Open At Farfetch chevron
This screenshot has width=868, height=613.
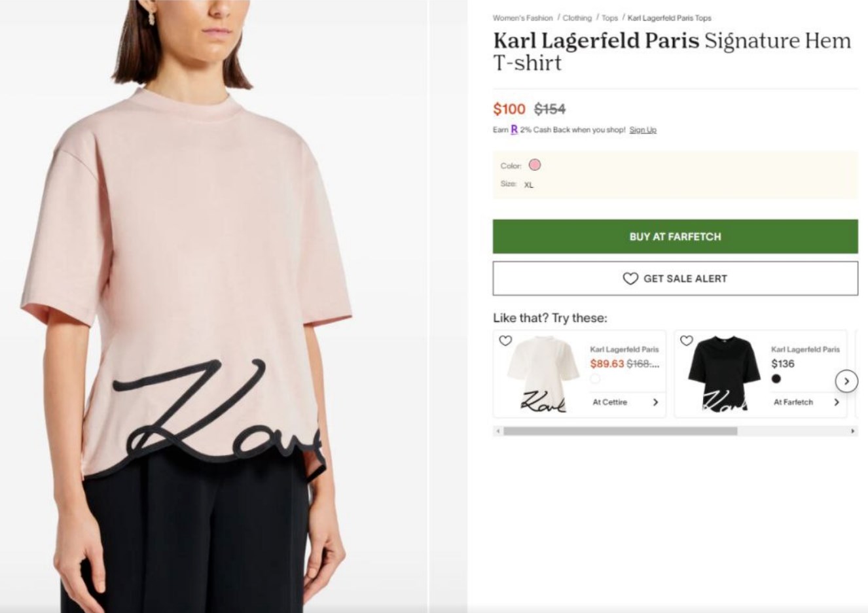point(837,402)
